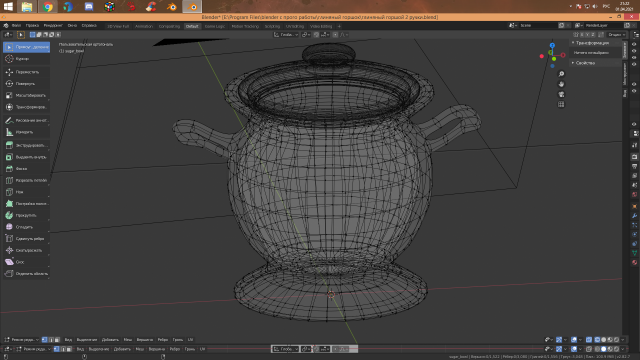Select the Loop Cut tool
Viewport: 640px width, 360px height.
pyautogui.click(x=26, y=180)
